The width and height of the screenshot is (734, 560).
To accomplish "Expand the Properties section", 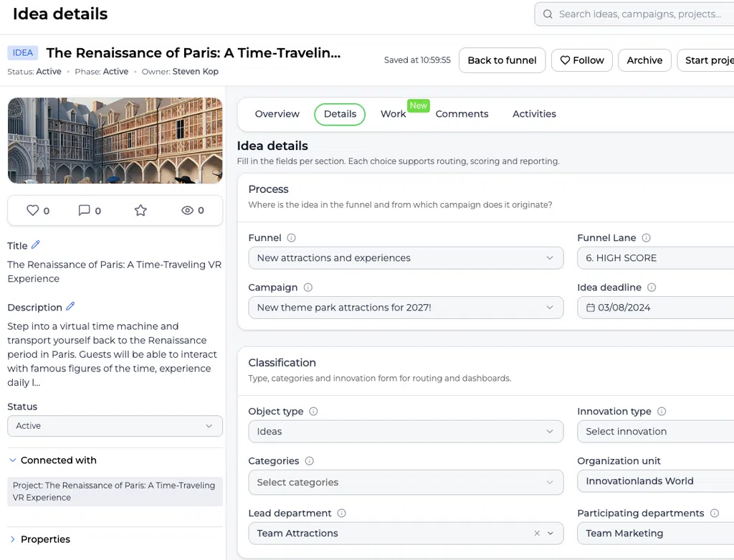I will [13, 539].
